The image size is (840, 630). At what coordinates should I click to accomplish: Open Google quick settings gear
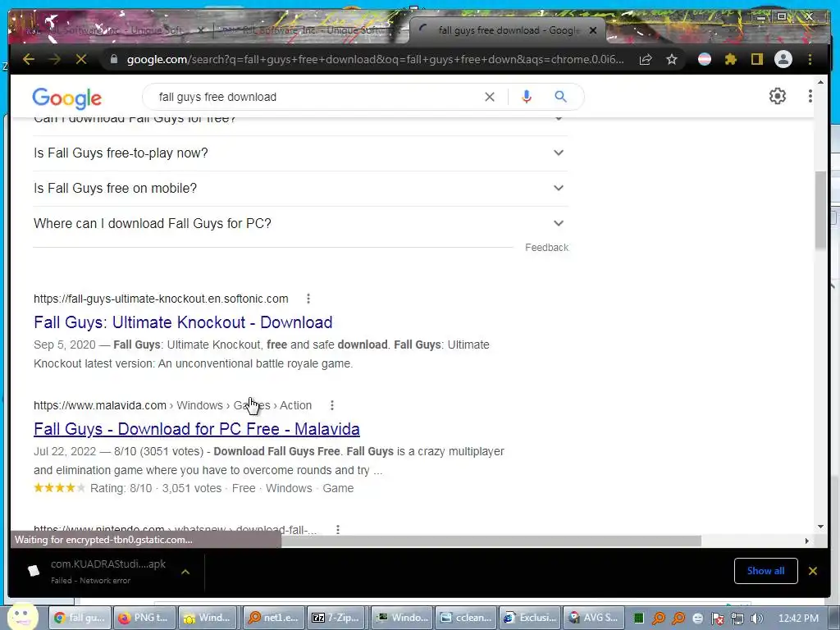778,96
